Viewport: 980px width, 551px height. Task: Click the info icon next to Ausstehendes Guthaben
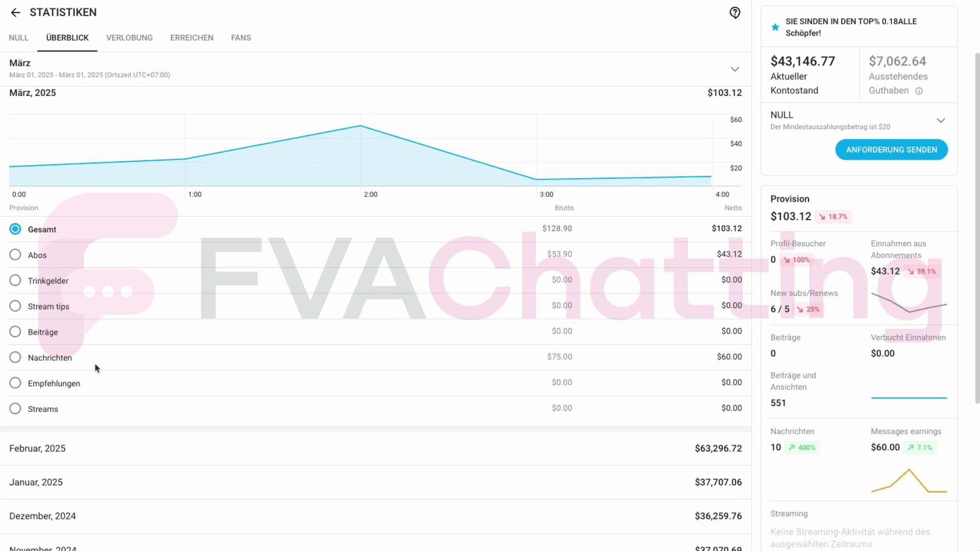(x=919, y=91)
